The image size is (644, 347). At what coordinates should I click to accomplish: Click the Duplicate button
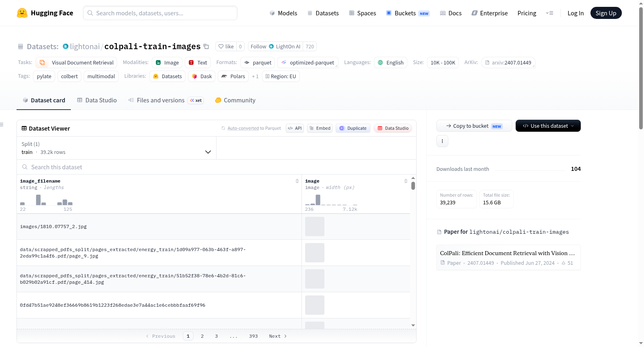(353, 128)
